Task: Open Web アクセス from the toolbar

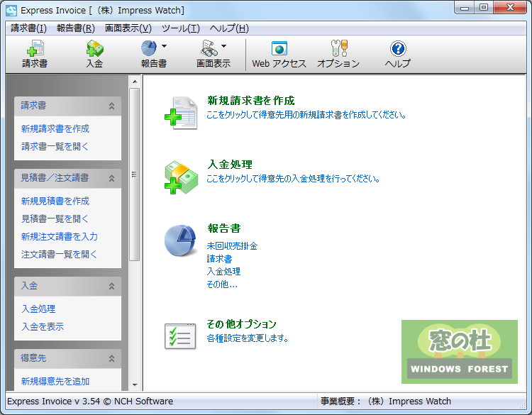Action: click(x=279, y=54)
